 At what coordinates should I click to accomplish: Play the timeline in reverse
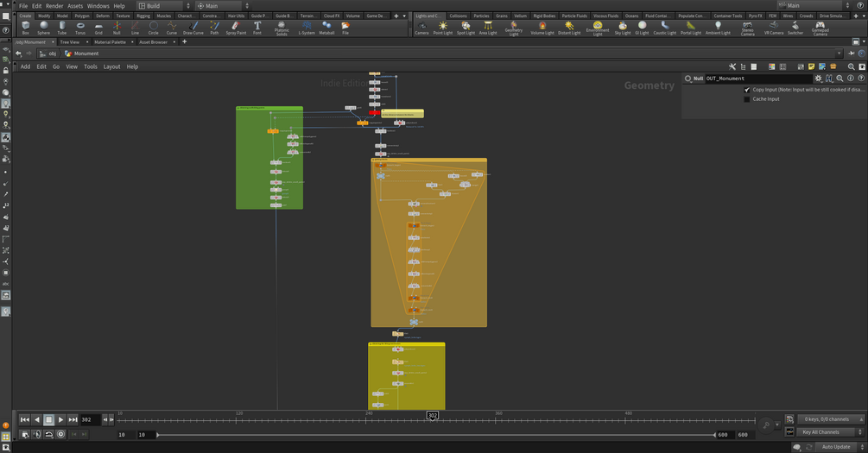click(36, 420)
